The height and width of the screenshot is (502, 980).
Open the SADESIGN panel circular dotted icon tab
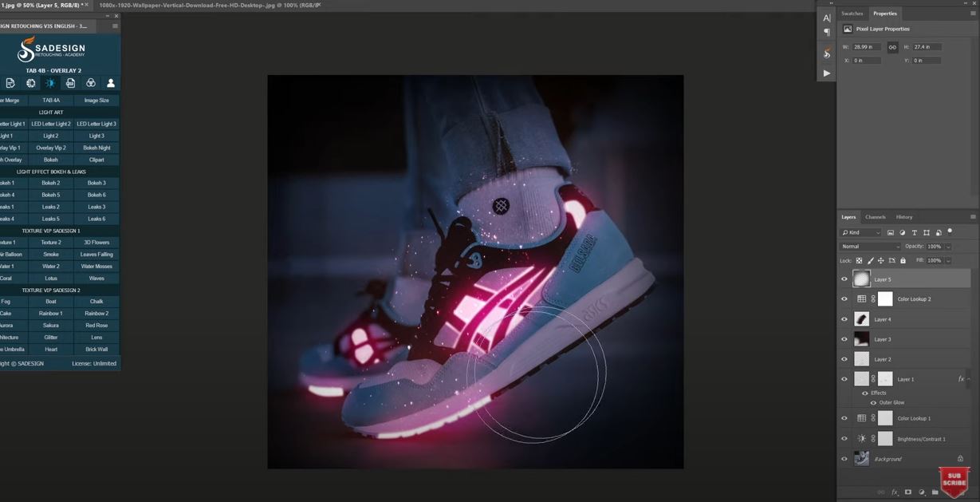coord(31,83)
